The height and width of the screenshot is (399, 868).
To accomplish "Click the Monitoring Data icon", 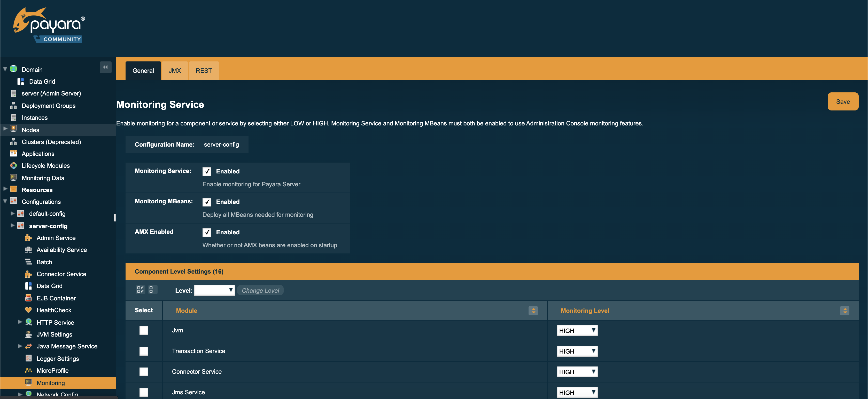I will [x=13, y=178].
